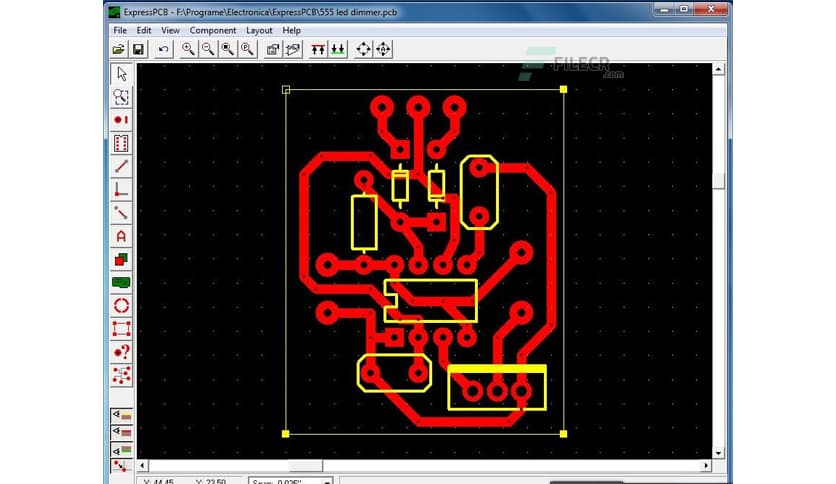The width and height of the screenshot is (836, 484).
Task: Open the Snap grid size dropdown
Action: point(325,480)
